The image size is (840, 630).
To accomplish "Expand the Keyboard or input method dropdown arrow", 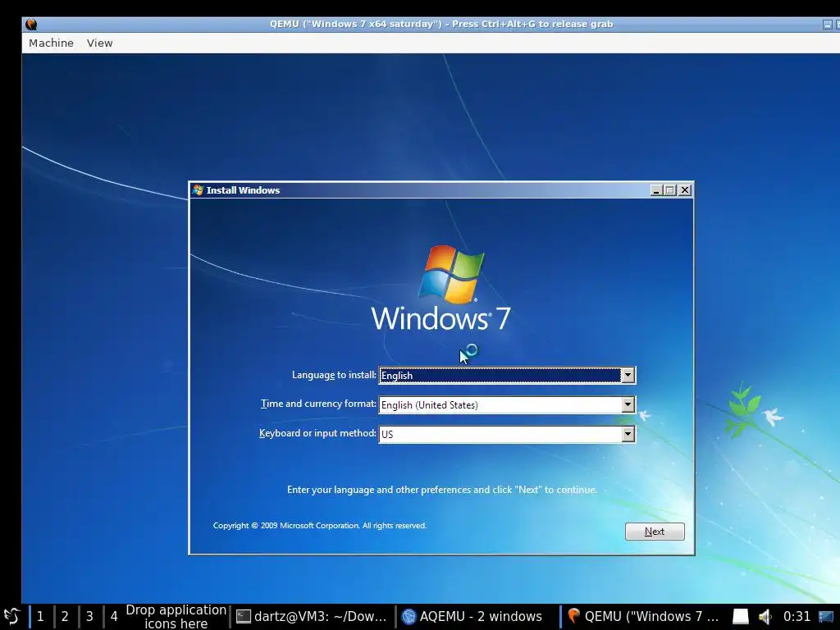I will 628,434.
